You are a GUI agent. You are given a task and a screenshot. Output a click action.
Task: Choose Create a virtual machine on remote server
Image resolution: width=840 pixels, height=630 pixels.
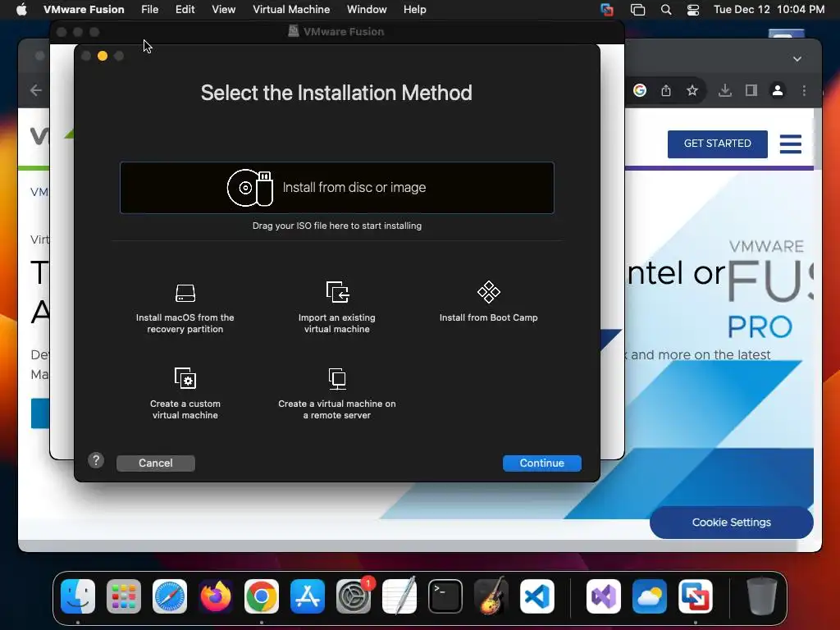click(x=337, y=394)
